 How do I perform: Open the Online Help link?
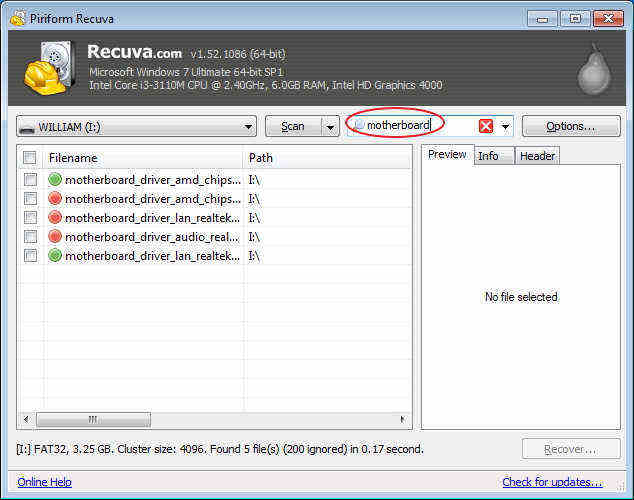[x=44, y=482]
